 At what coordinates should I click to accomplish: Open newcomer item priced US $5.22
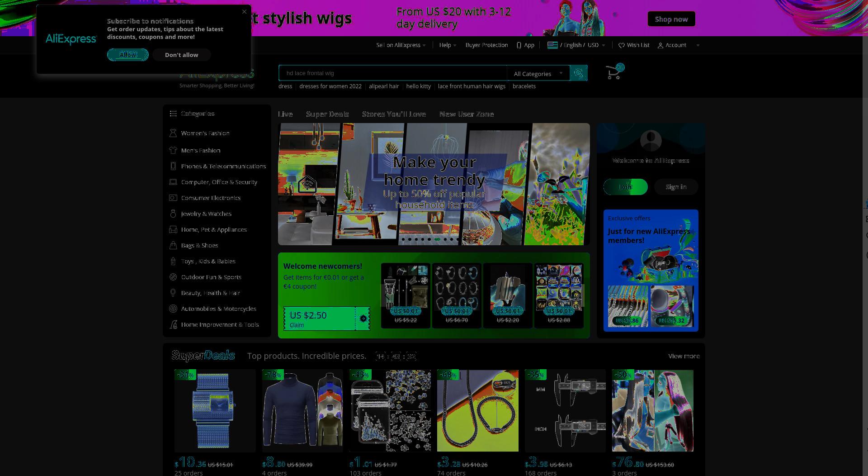click(406, 295)
